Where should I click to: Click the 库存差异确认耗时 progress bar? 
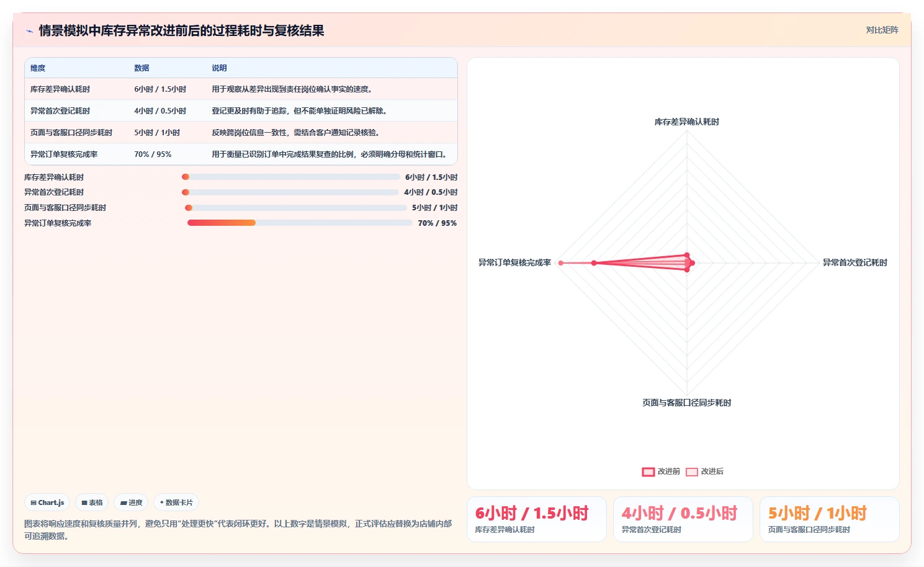pyautogui.click(x=291, y=177)
